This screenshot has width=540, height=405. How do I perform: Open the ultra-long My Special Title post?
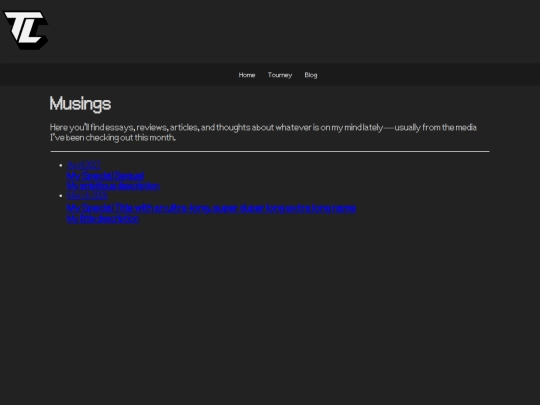[x=211, y=208]
